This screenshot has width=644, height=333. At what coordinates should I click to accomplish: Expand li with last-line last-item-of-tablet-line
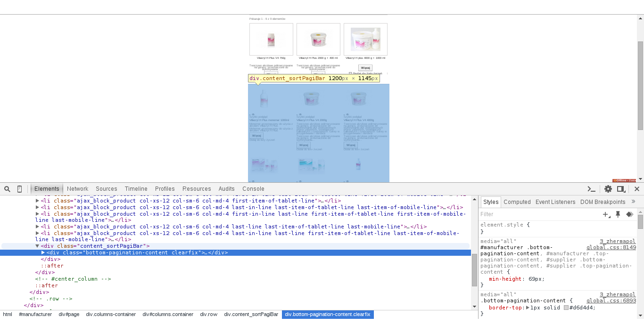point(38,227)
